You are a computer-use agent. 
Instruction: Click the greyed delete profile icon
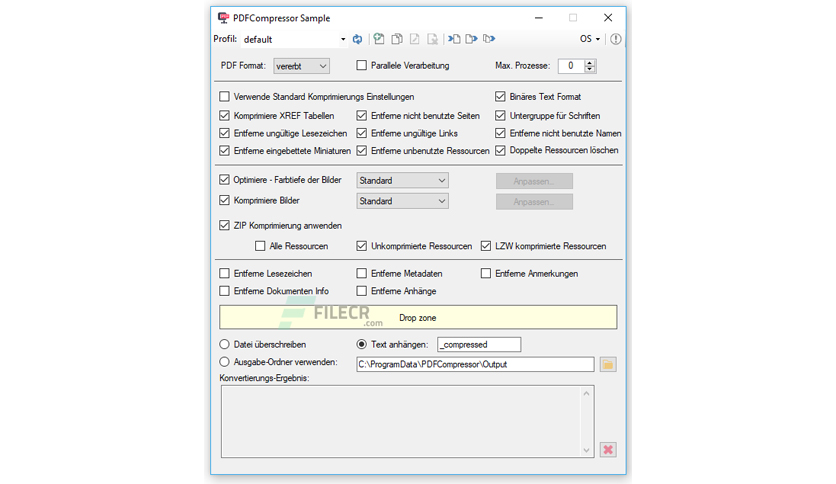point(432,39)
